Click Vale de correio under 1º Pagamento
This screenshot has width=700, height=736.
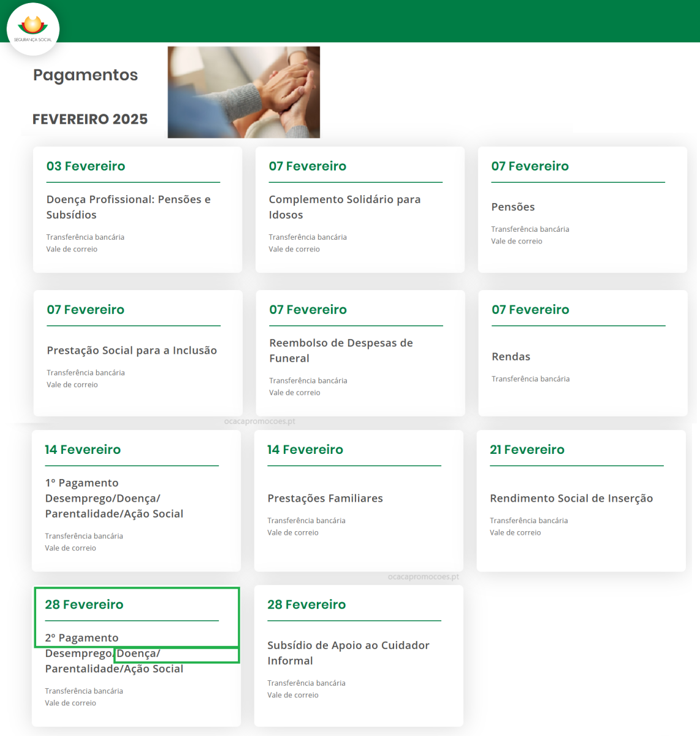(x=70, y=548)
